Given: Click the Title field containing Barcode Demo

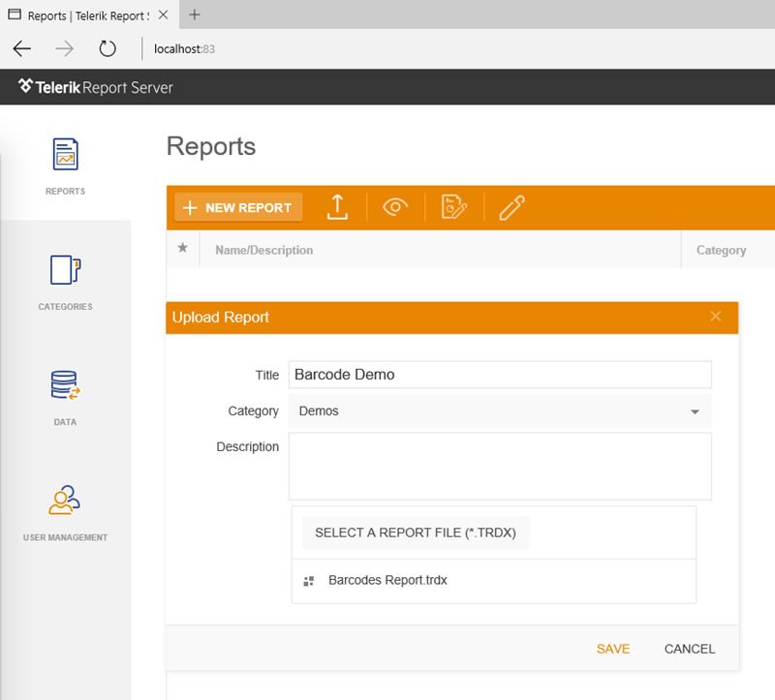Looking at the screenshot, I should [x=500, y=375].
